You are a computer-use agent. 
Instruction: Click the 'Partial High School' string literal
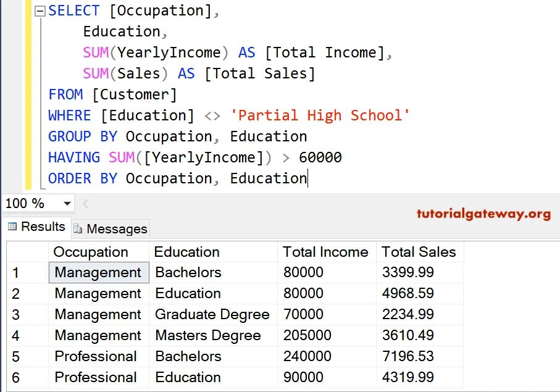click(x=320, y=115)
